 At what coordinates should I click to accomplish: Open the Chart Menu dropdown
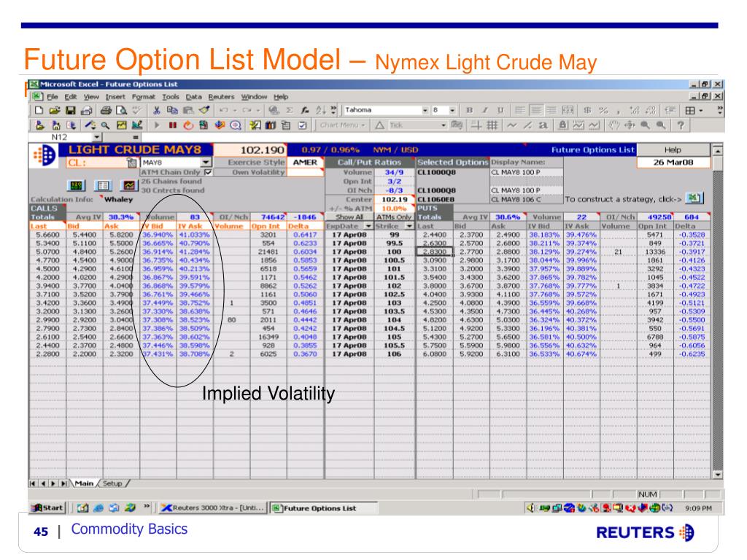pyautogui.click(x=343, y=125)
